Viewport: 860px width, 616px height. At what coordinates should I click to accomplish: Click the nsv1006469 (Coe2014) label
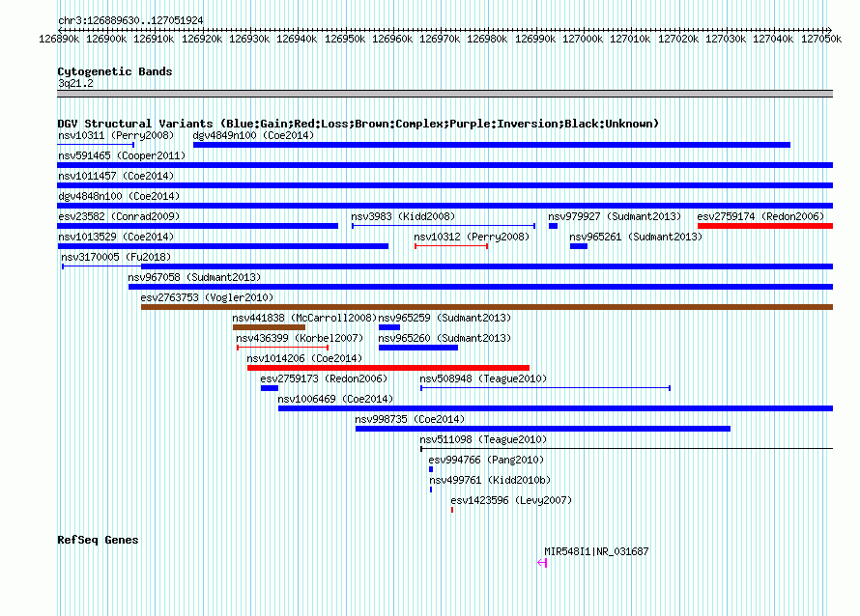(x=335, y=399)
